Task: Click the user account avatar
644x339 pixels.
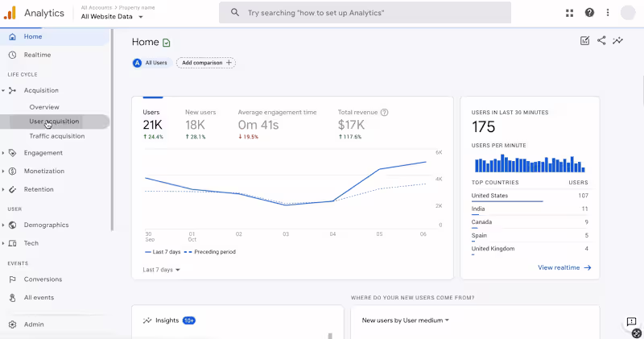Action: 627,13
